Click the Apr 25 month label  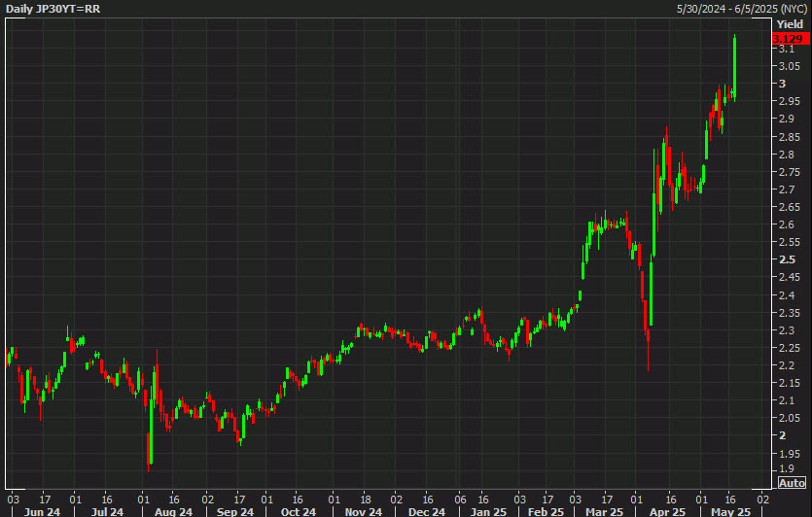coord(667,512)
